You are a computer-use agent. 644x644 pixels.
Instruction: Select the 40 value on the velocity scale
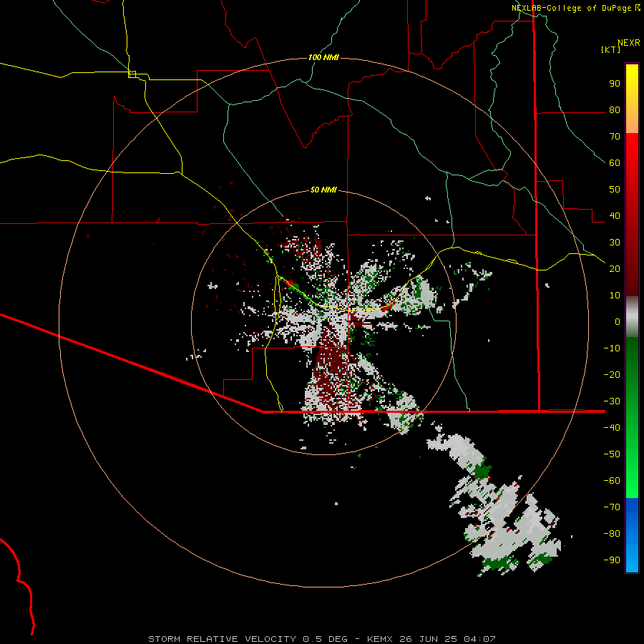pyautogui.click(x=615, y=216)
